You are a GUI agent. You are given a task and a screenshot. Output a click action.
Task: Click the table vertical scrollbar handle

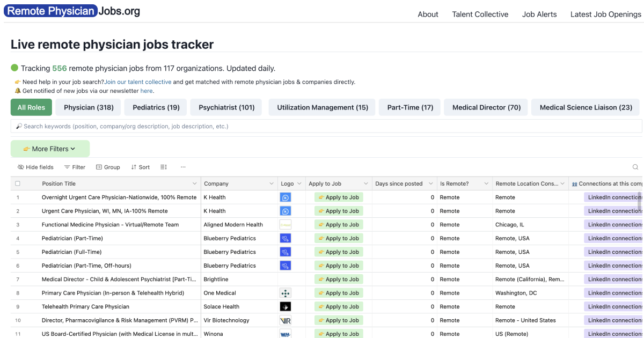point(639,201)
